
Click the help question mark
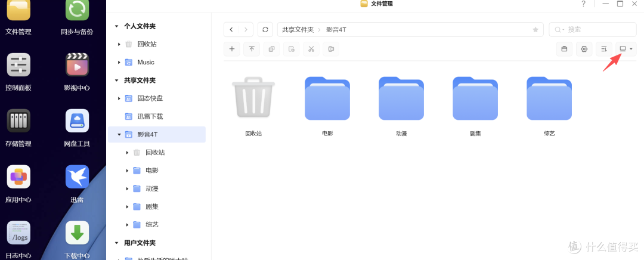pos(583,4)
